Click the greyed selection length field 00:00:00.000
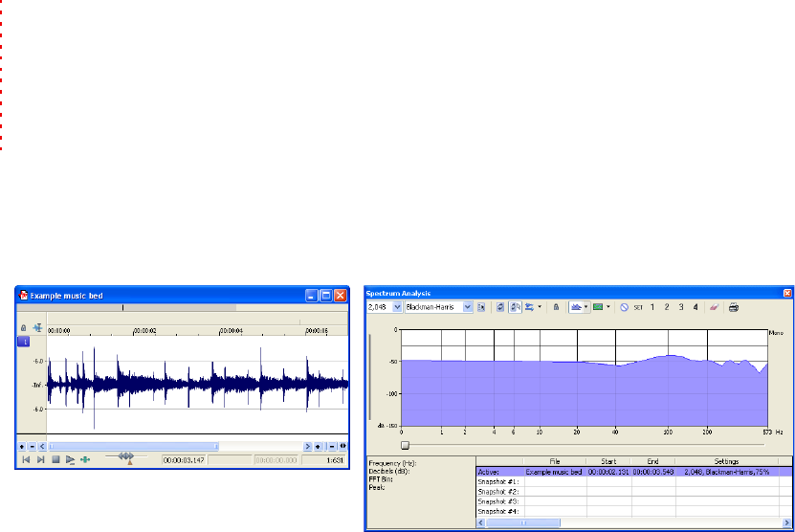795x532 pixels. click(276, 460)
